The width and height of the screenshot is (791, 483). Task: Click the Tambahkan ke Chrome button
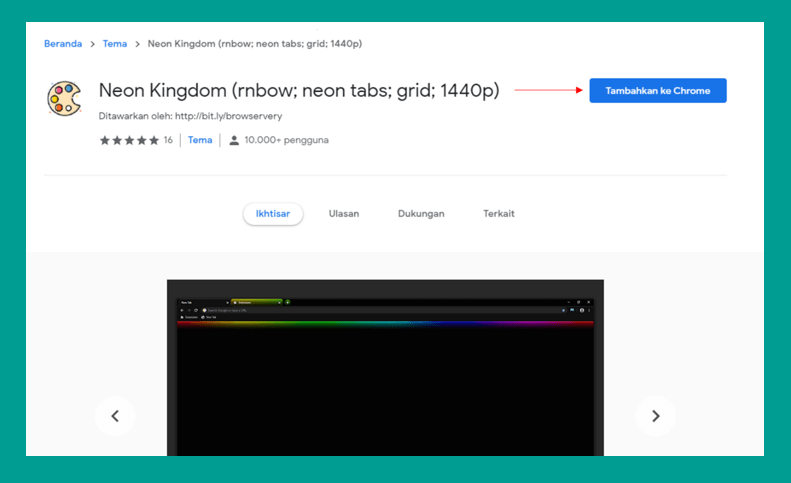coord(658,90)
